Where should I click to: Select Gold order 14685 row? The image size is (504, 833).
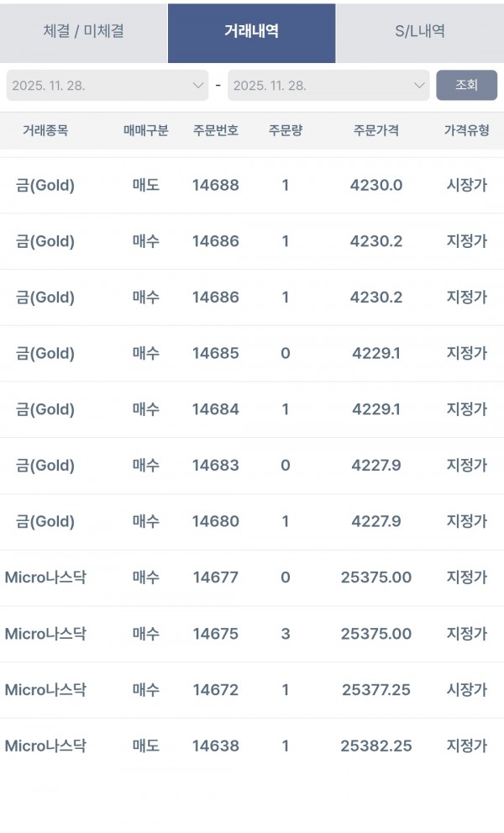tap(252, 353)
